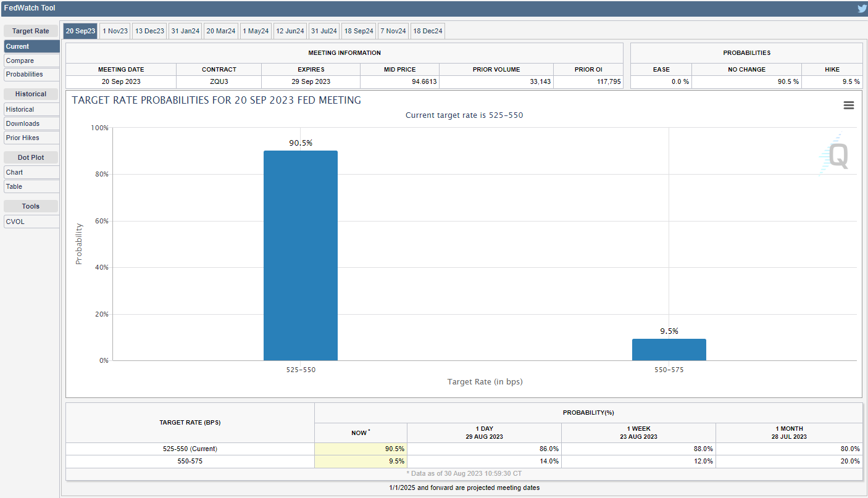Click the Q watermark logo

click(837, 156)
